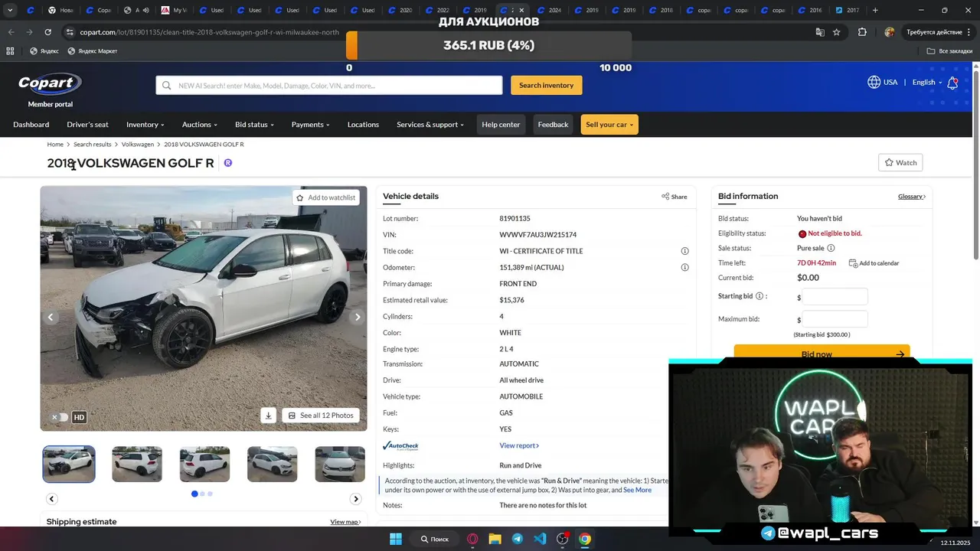Click Search results breadcrumb
The width and height of the screenshot is (980, 551).
[93, 145]
